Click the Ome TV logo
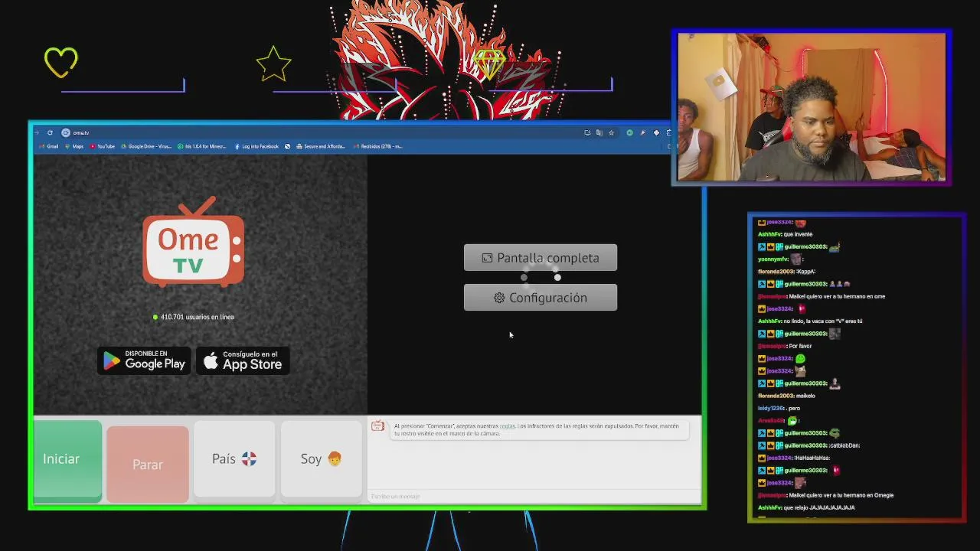 coord(194,243)
